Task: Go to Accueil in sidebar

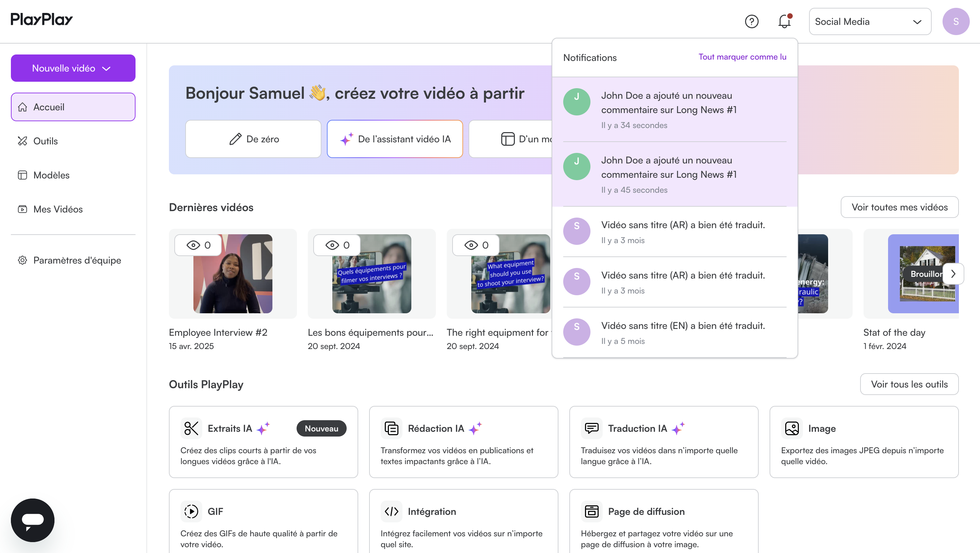Action: [x=73, y=107]
